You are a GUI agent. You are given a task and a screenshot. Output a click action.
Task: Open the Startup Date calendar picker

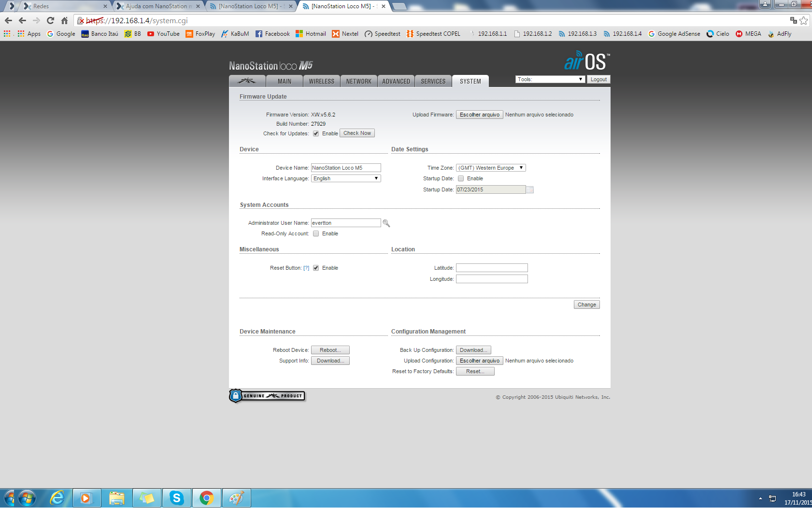click(x=530, y=189)
